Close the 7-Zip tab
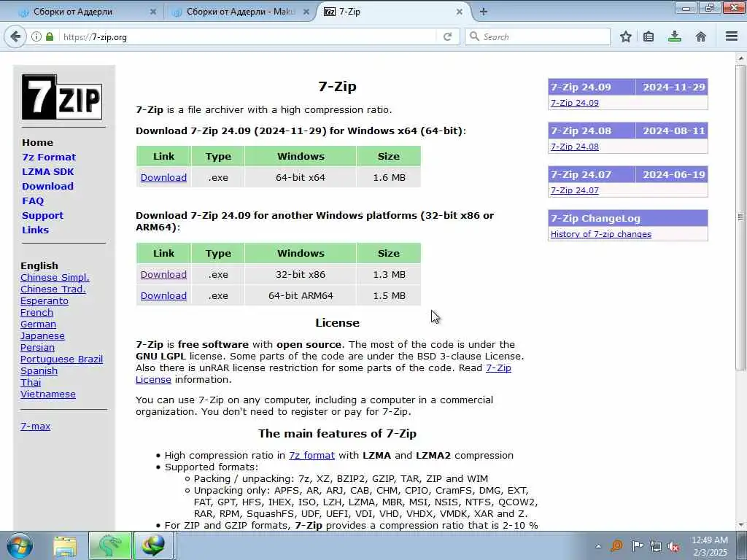747x560 pixels. pyautogui.click(x=460, y=12)
